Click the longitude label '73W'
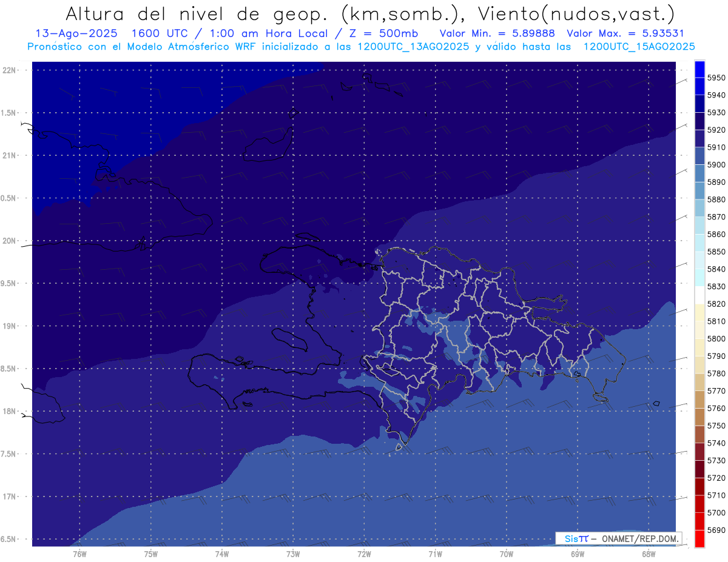Screen dimensions: 728x562 [x=293, y=554]
